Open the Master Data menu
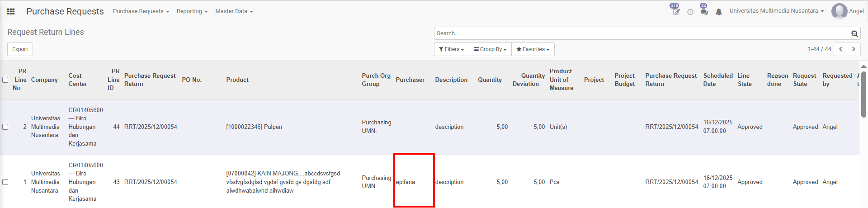This screenshot has height=208, width=868. 234,11
